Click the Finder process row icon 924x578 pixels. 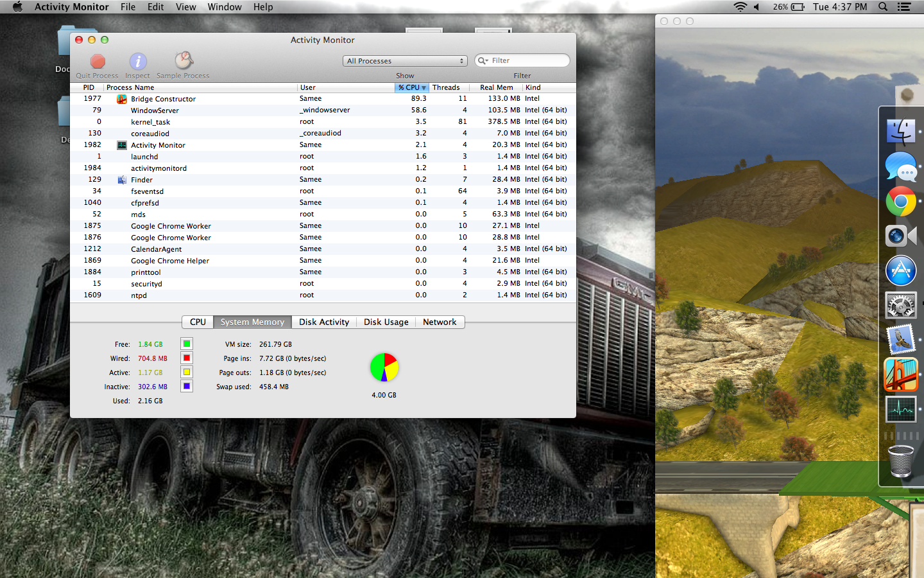[x=122, y=180]
